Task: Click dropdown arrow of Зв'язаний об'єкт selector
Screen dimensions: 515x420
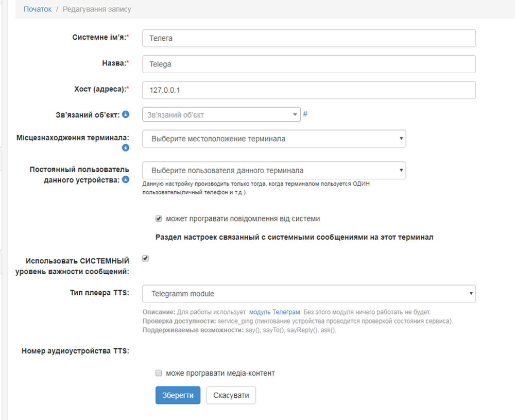Action: pos(295,114)
